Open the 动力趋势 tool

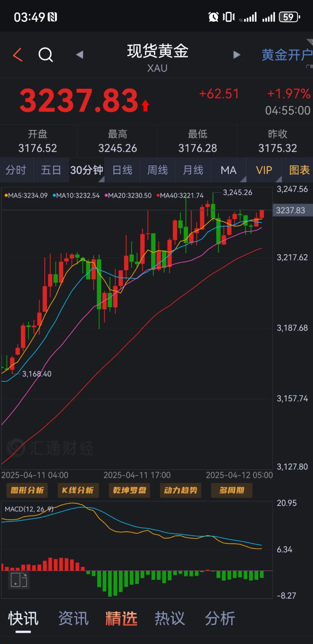pos(180,490)
